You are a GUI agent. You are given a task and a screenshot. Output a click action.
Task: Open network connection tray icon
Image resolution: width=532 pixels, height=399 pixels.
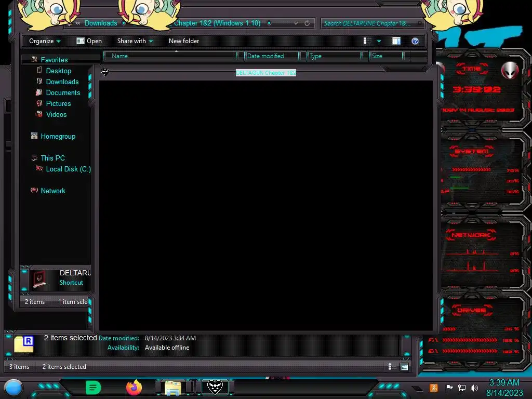(x=462, y=388)
